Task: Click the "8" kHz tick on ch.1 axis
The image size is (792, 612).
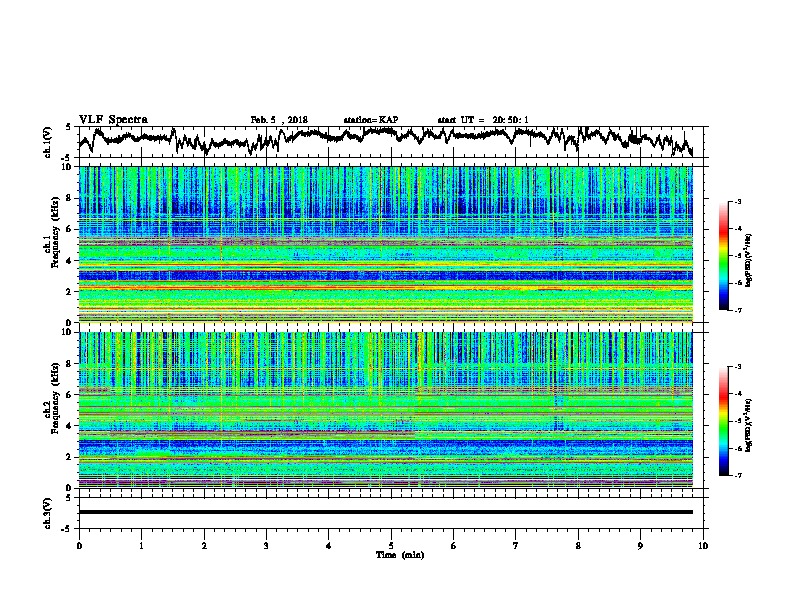Action: click(x=70, y=198)
